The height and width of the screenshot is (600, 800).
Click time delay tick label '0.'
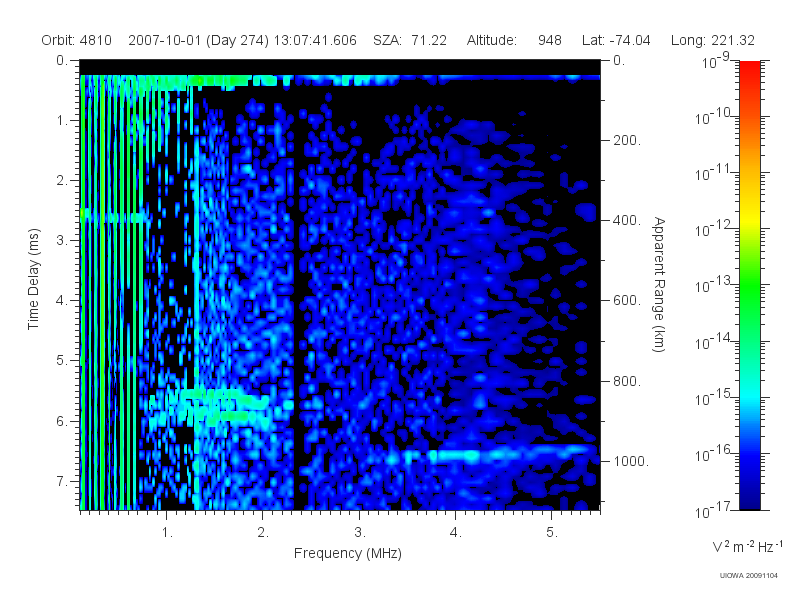pos(62,61)
